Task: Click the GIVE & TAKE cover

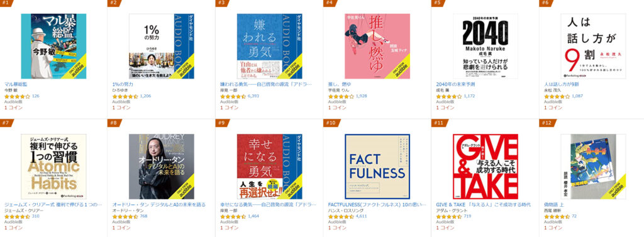Action: tap(485, 167)
